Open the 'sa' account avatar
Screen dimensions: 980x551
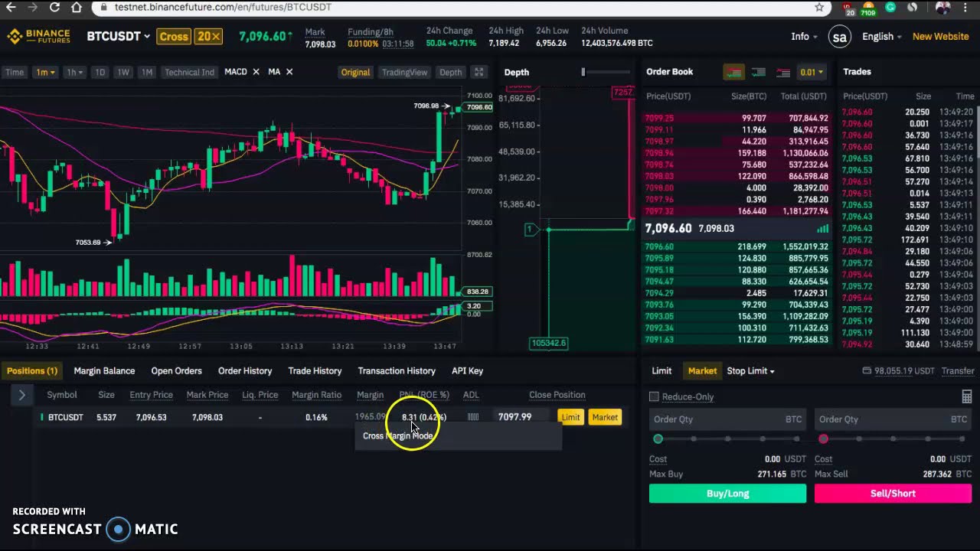(840, 36)
